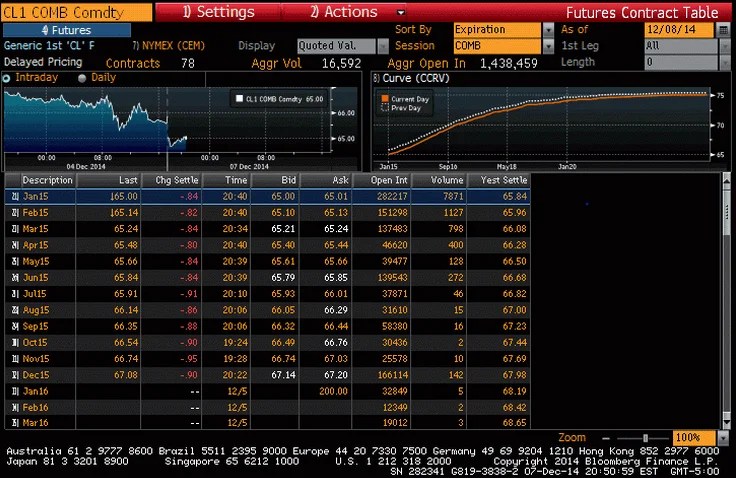The image size is (736, 478).
Task: Click the Jan16 row chart icon
Action: point(15,392)
